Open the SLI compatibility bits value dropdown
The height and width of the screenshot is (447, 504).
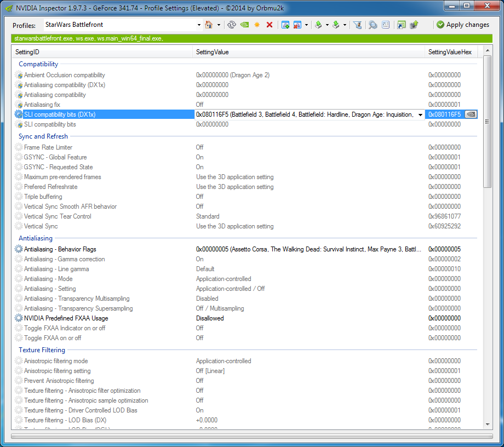coord(420,114)
